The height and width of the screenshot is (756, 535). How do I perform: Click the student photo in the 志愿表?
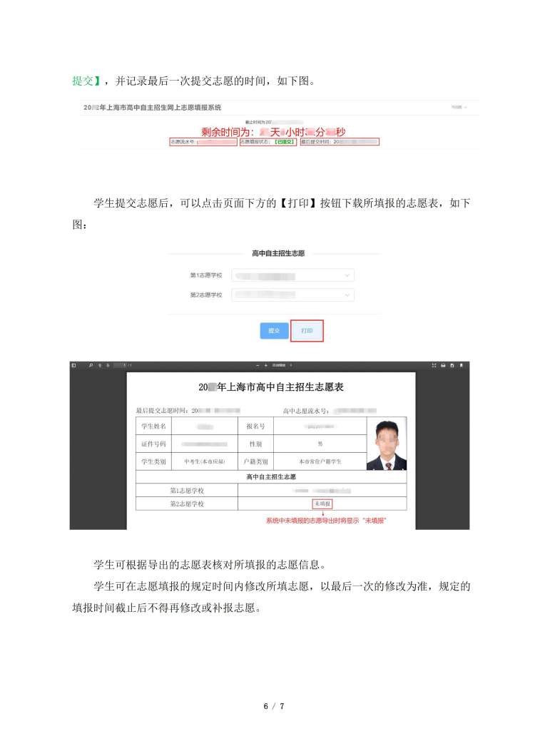click(387, 444)
